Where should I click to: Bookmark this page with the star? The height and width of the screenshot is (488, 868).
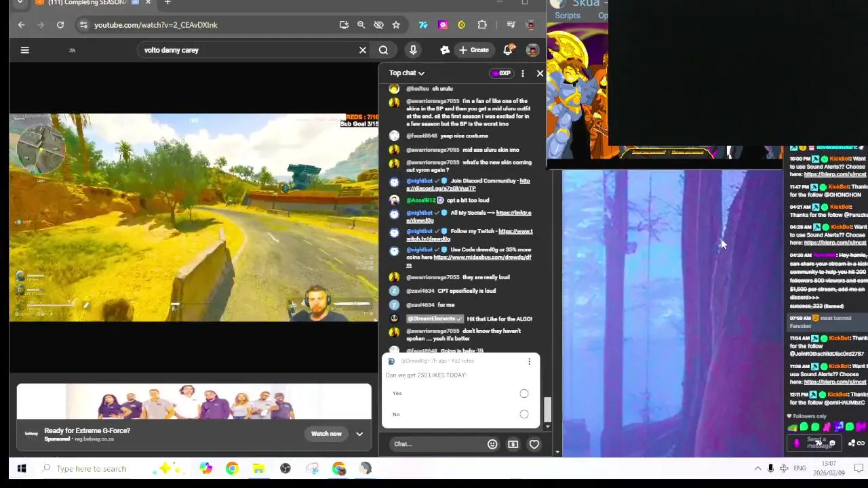coord(396,25)
